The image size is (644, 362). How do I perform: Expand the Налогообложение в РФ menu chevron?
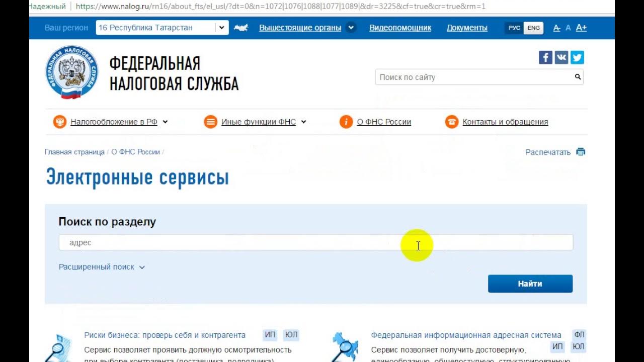pos(165,122)
